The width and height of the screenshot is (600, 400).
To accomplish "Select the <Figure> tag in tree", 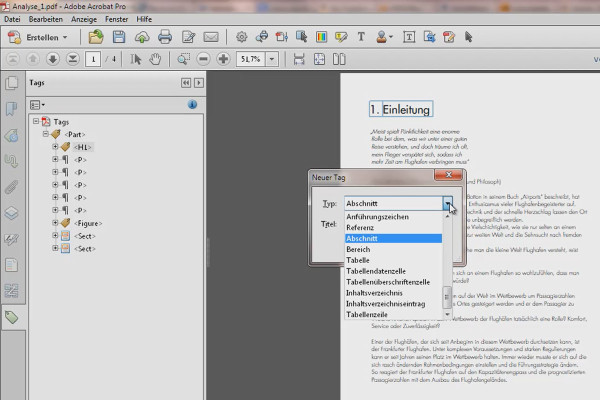I will pos(88,223).
